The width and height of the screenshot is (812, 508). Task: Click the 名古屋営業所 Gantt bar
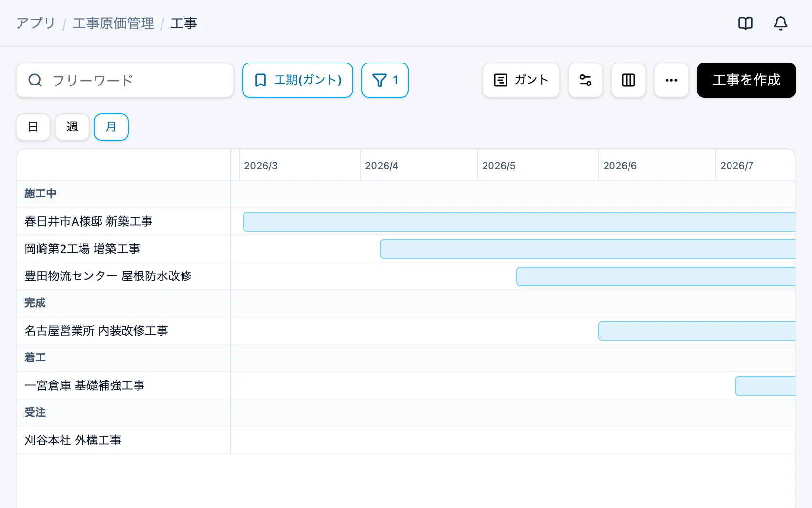pos(697,331)
